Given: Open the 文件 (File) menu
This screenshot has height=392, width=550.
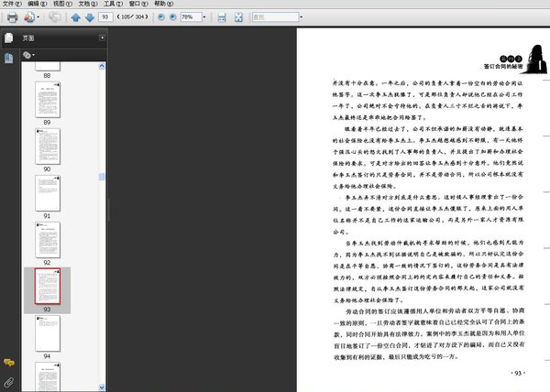Looking at the screenshot, I should click(x=12, y=4).
